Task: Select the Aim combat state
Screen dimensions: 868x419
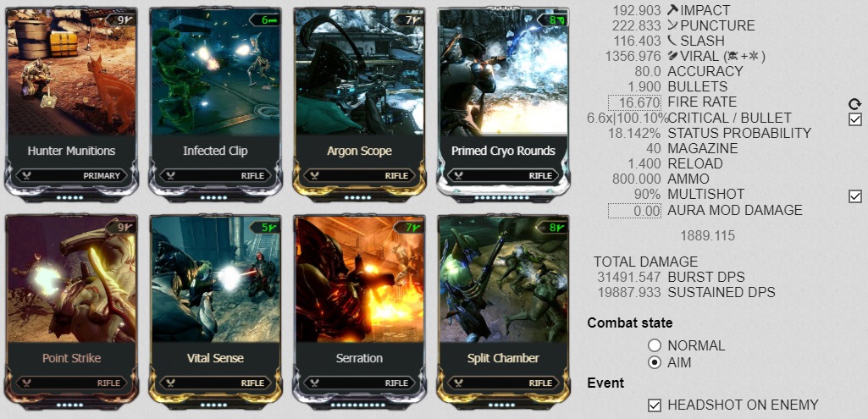Action: [x=655, y=363]
